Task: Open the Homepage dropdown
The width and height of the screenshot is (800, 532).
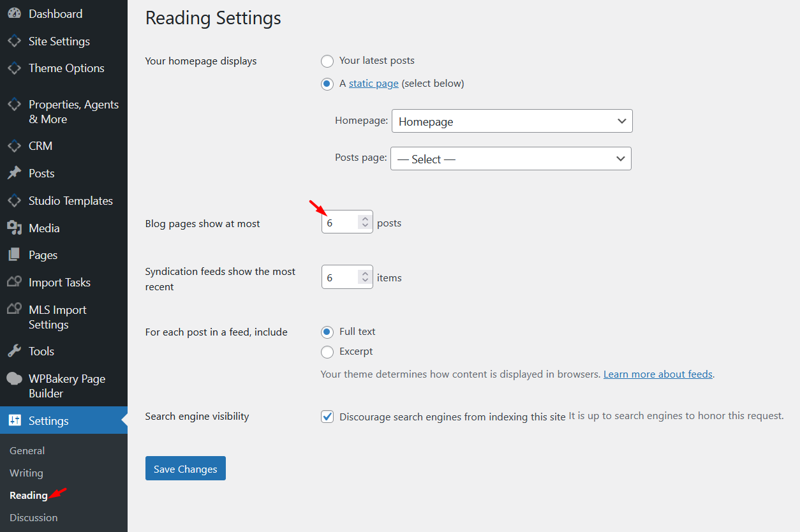Action: coord(512,121)
